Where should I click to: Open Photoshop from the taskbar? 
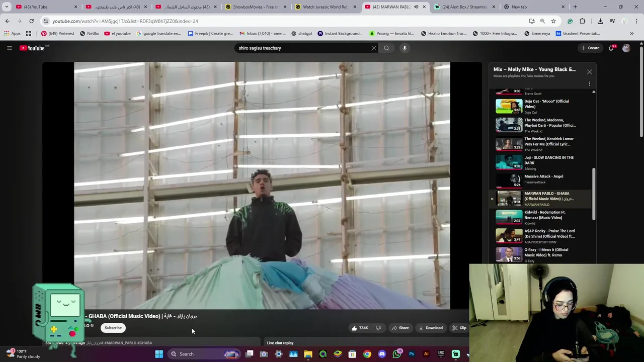click(412, 354)
